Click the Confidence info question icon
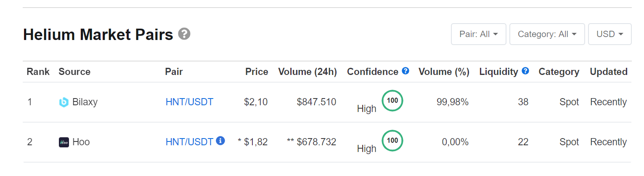644x176 pixels. (x=405, y=71)
